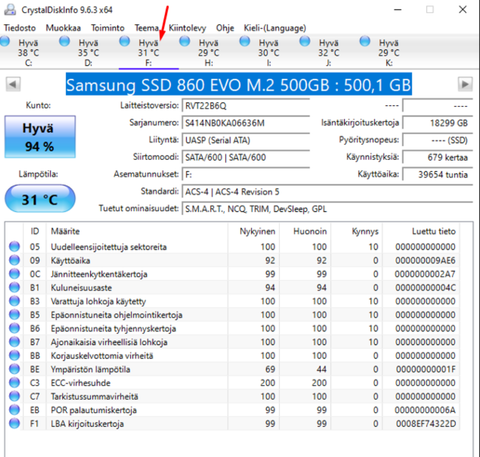The image size is (480, 457).
Task: Click status orb for attribute 05
Action: 14,247
